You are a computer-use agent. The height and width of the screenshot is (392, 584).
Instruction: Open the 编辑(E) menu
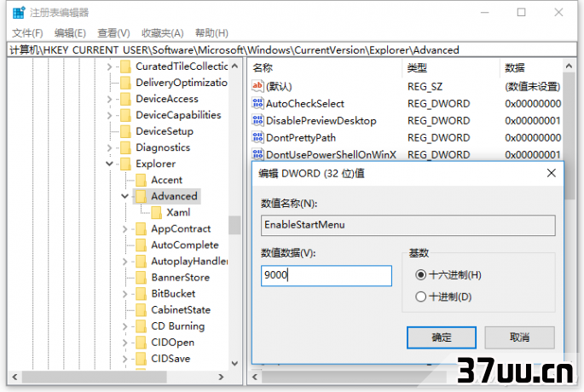pyautogui.click(x=70, y=33)
